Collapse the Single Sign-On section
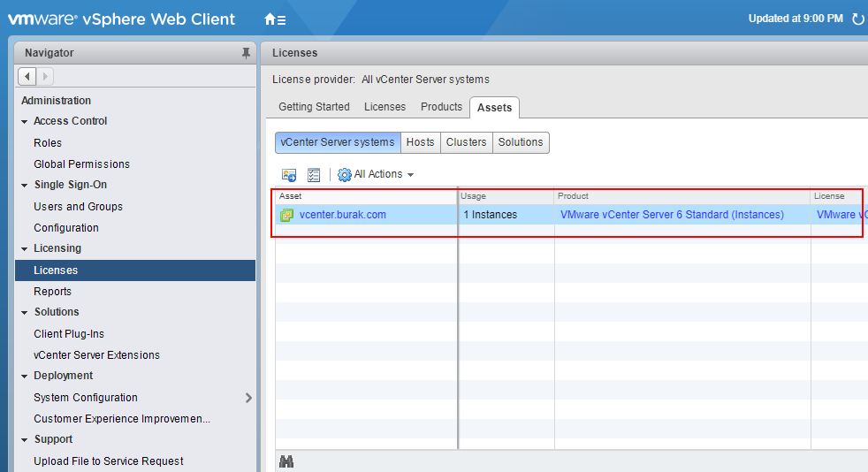868x472 pixels. [x=25, y=186]
